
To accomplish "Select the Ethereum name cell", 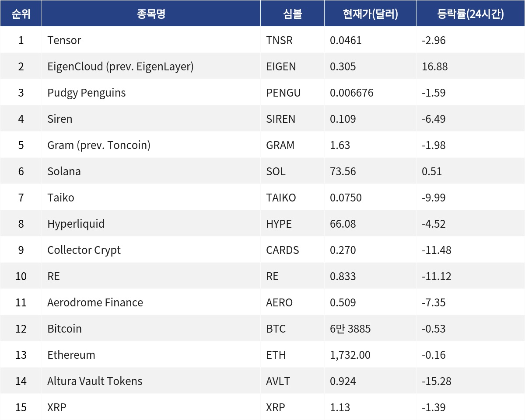I will [151, 355].
